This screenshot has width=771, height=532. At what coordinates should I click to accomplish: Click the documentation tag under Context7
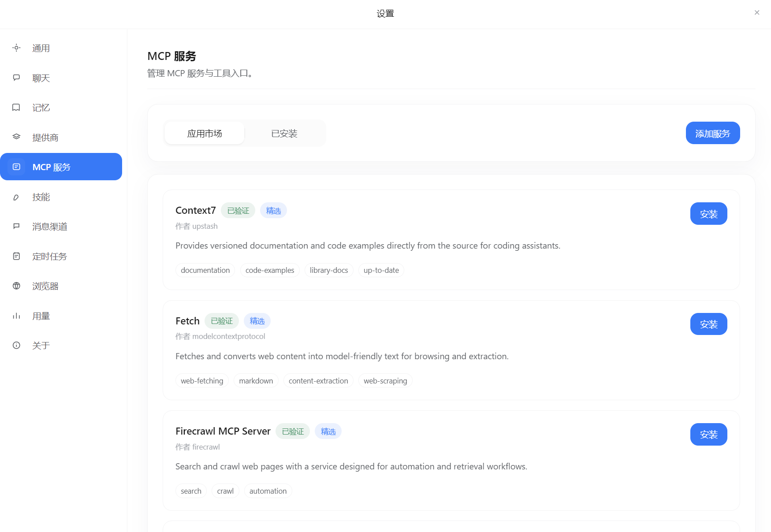(205, 270)
